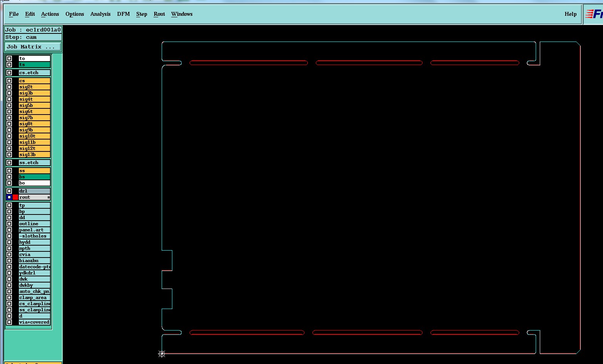Image resolution: width=603 pixels, height=364 pixels.
Task: Select the 'cs' layer name
Action: click(34, 81)
